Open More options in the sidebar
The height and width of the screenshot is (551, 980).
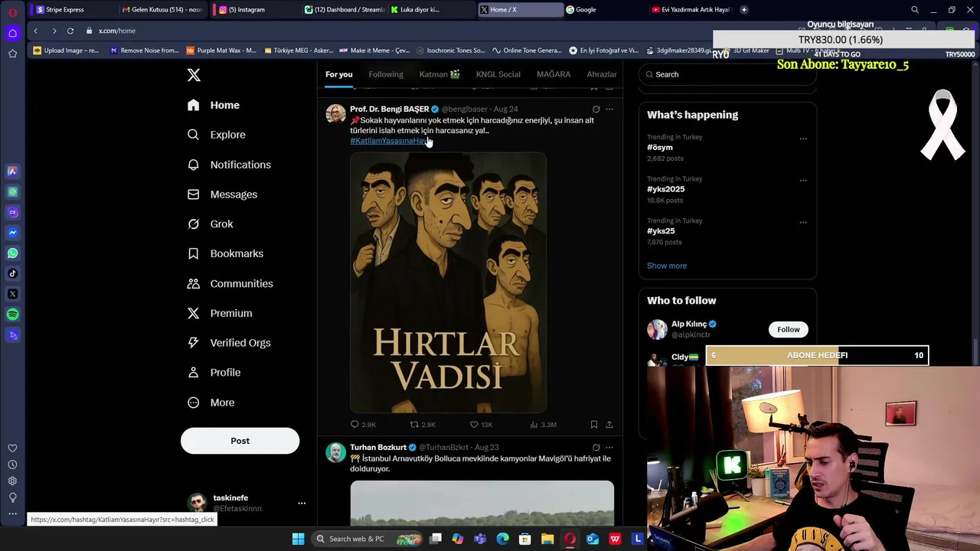coord(211,403)
